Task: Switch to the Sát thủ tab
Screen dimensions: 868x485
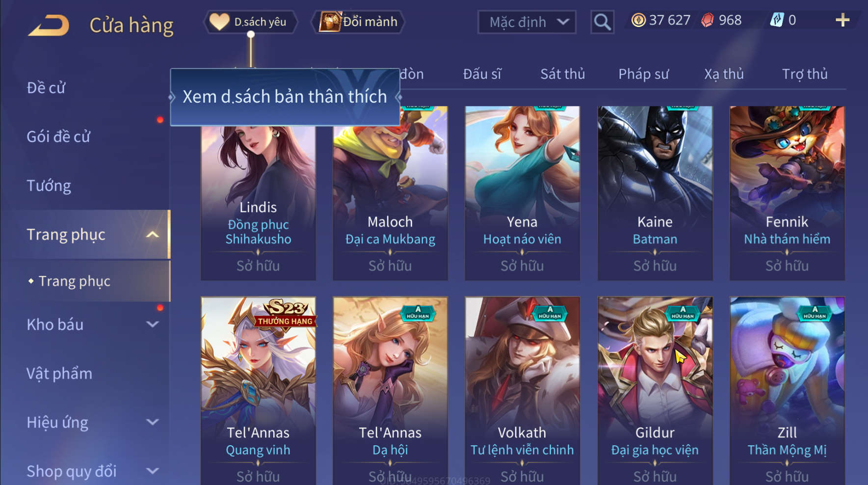Action: 562,74
